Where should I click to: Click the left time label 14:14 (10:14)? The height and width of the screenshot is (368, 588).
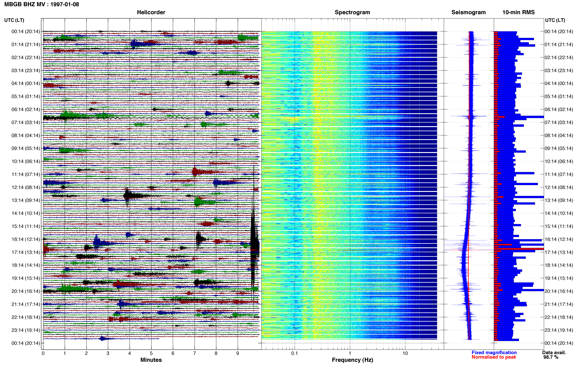point(26,213)
